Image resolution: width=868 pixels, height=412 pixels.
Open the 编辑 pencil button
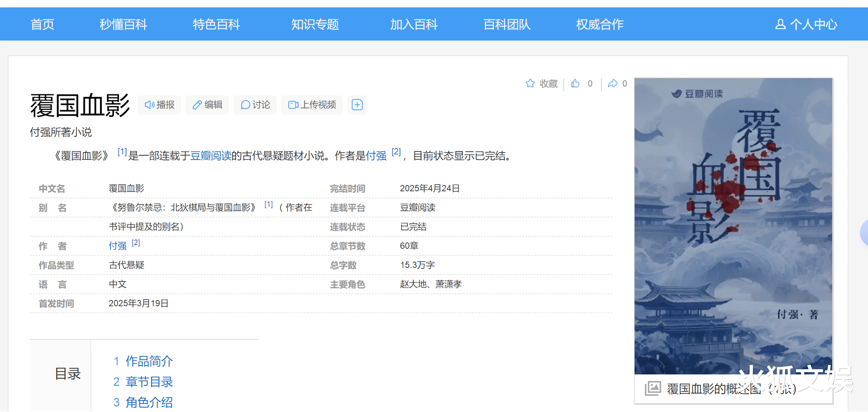click(207, 105)
